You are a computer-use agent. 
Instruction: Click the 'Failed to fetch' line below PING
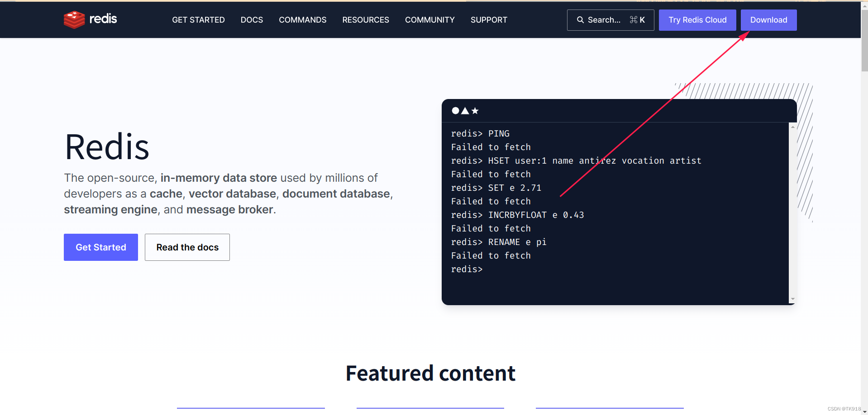point(491,147)
